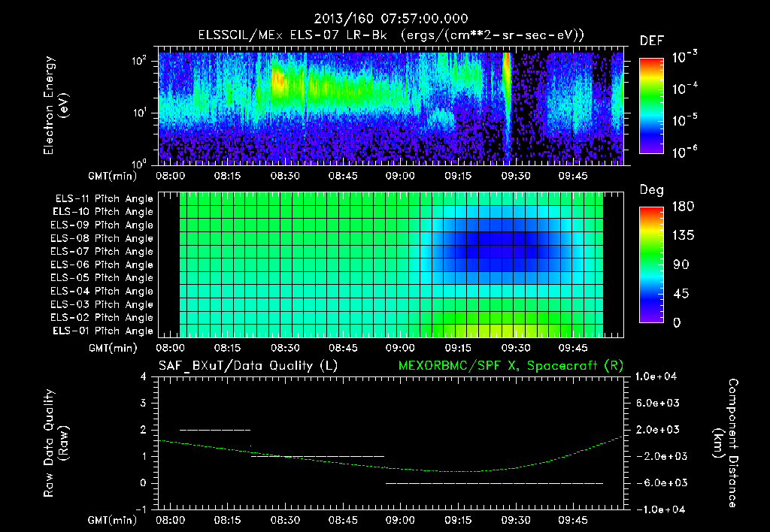Click the Raw Data Quality (Raw) axis title
Image resolution: width=770 pixels, height=532 pixels.
56,443
